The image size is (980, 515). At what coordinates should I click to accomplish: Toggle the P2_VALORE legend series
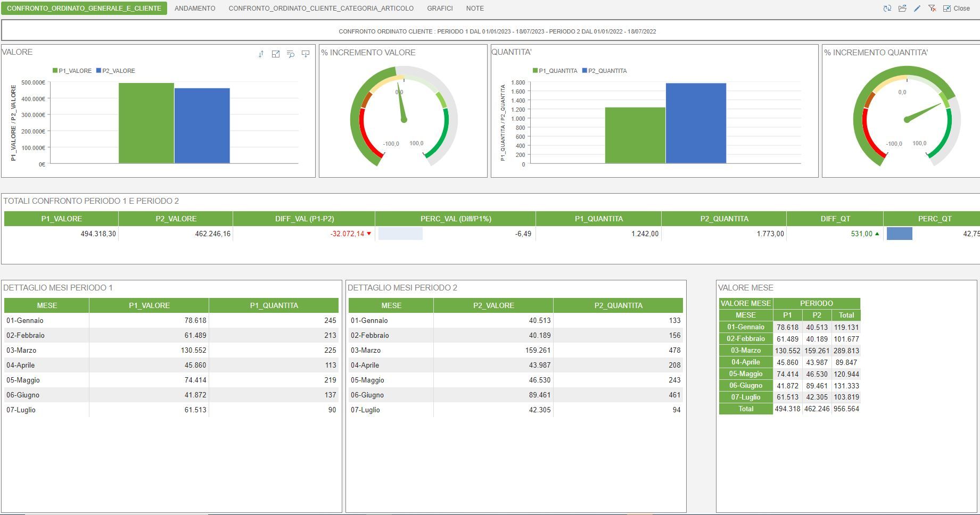(116, 71)
